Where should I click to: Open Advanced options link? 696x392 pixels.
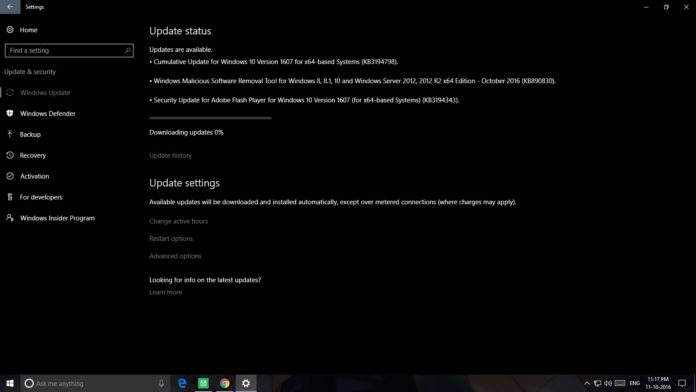click(175, 256)
